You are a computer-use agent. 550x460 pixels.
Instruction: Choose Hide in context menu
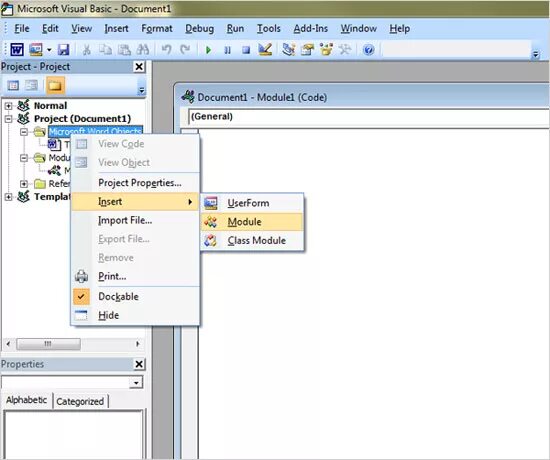136,315
